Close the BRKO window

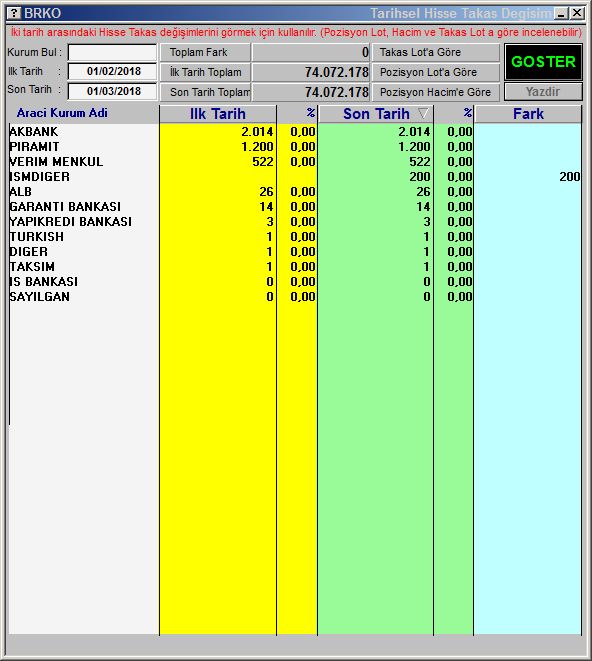click(576, 13)
